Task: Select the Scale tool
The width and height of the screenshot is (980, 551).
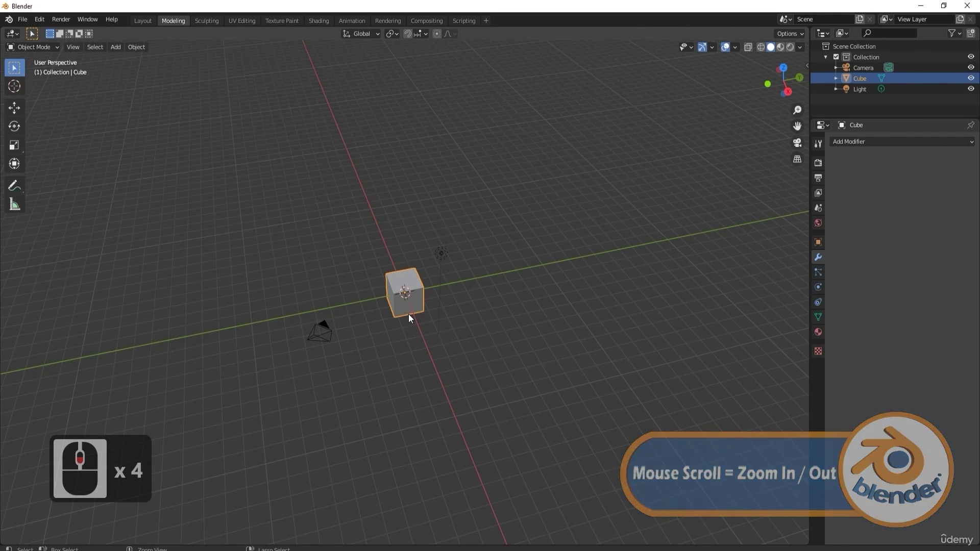Action: pos(14,145)
